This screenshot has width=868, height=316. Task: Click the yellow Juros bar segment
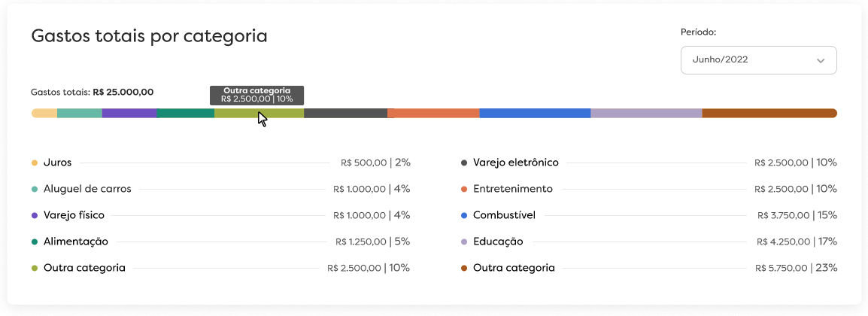[44, 114]
